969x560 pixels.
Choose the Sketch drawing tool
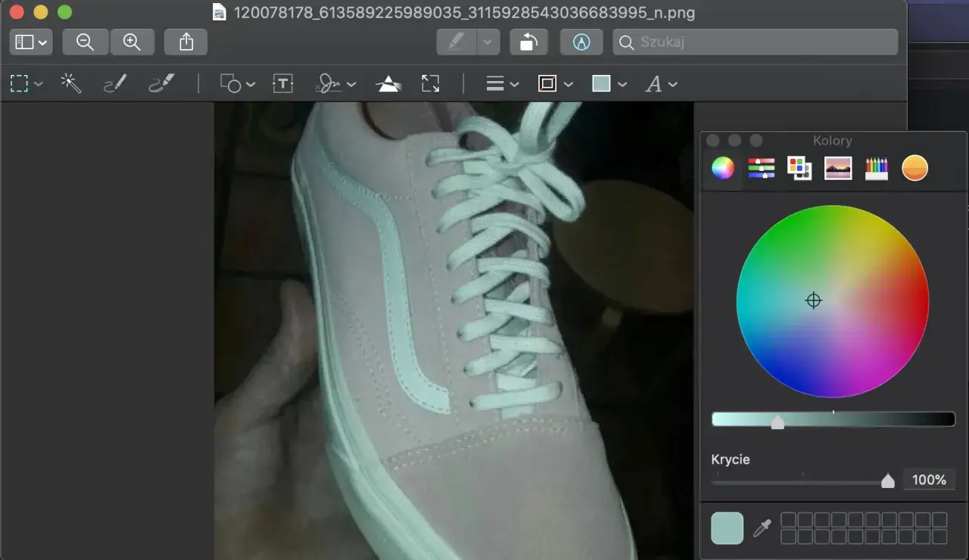115,84
